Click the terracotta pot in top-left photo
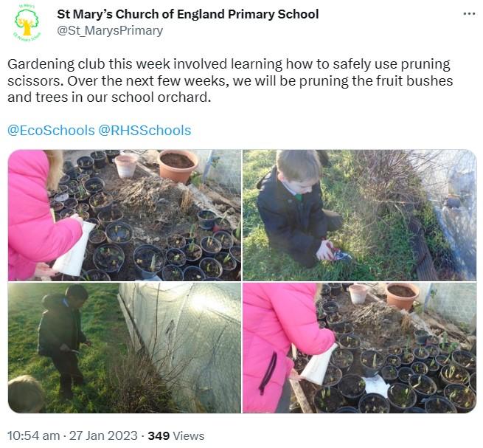 [178, 165]
